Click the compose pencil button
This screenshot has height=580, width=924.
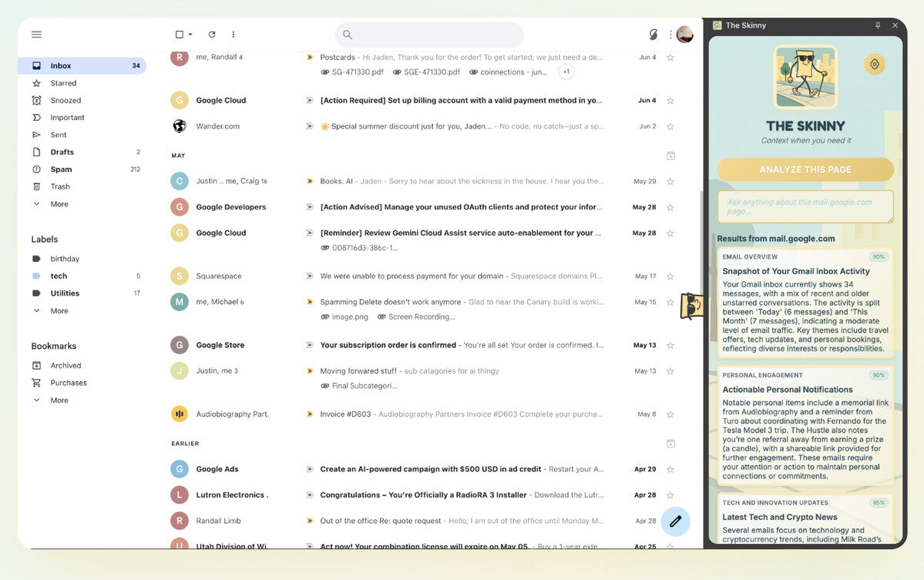675,521
